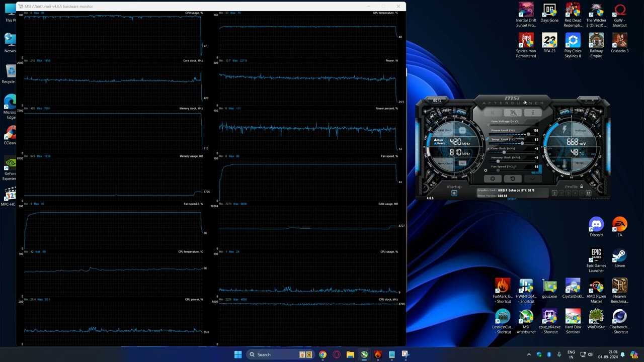Open the FurMark shortcut on desktop

click(502, 291)
